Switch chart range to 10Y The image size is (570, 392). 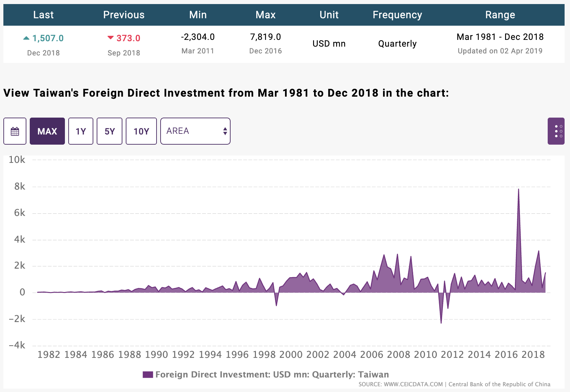pyautogui.click(x=141, y=131)
